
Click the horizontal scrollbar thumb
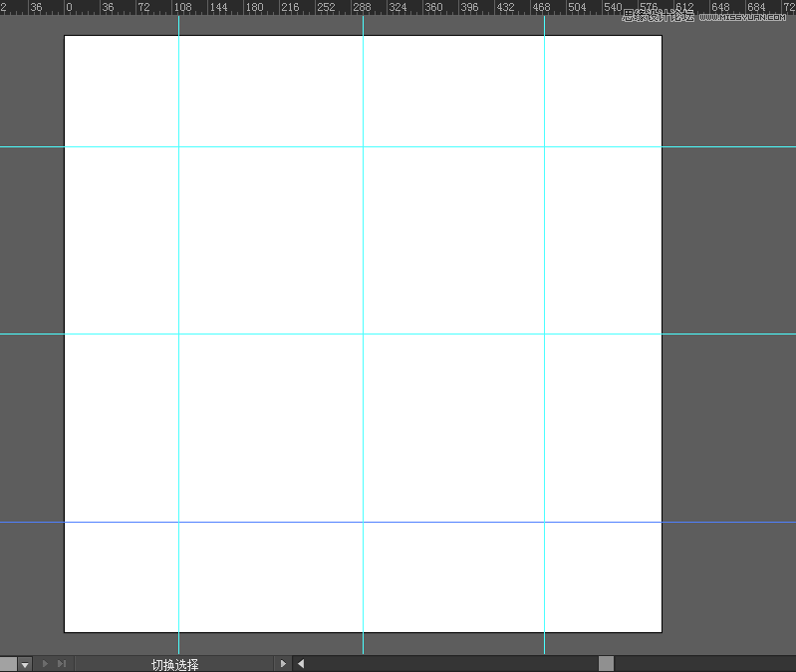606,664
